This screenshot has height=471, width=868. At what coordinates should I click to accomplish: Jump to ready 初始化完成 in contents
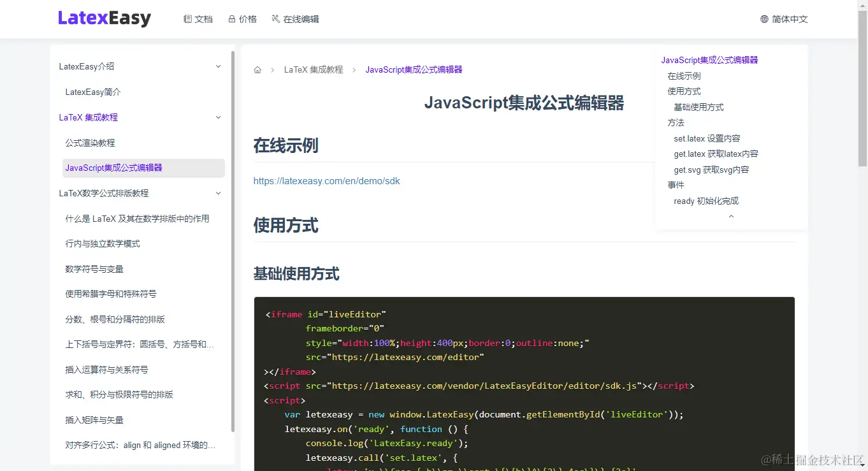(706, 201)
